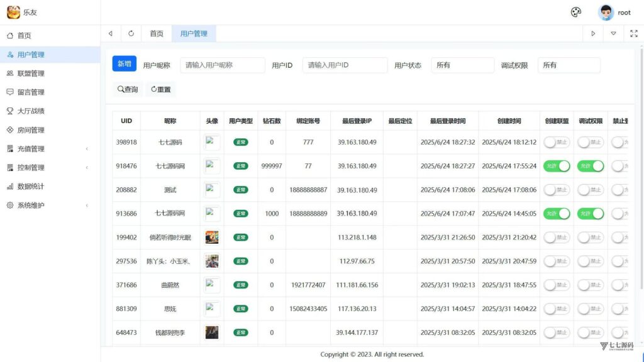Click IP address 39.144.177.137
644x362 pixels.
pos(357,332)
